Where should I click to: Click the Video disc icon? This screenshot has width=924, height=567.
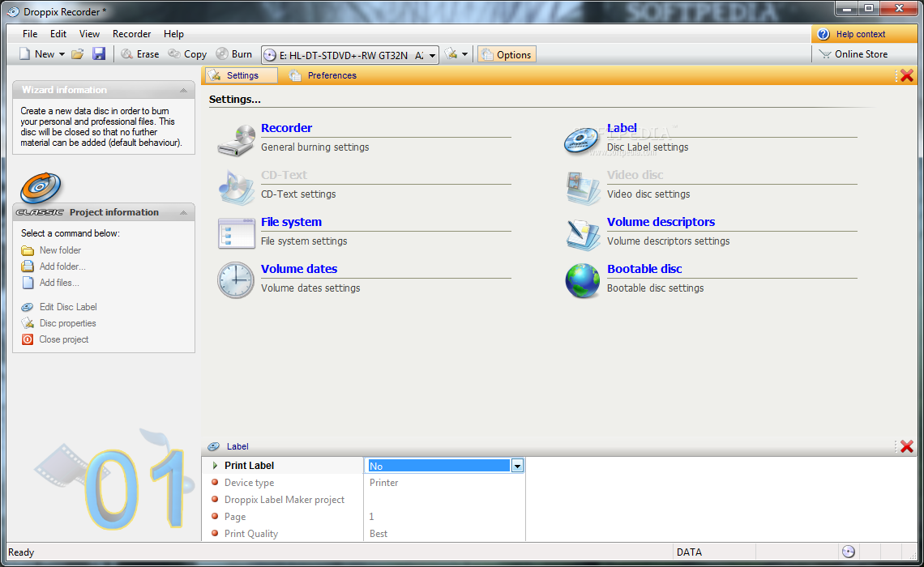coord(582,187)
